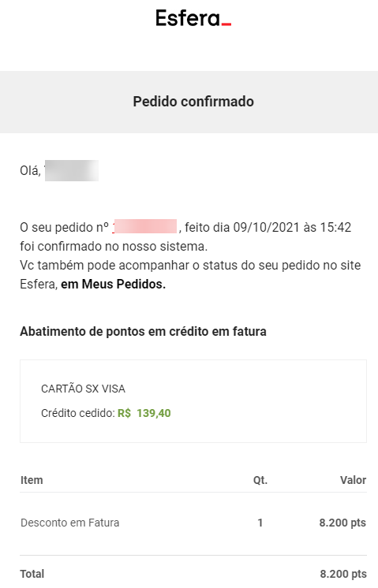Click the Esfera logo at top

click(193, 18)
